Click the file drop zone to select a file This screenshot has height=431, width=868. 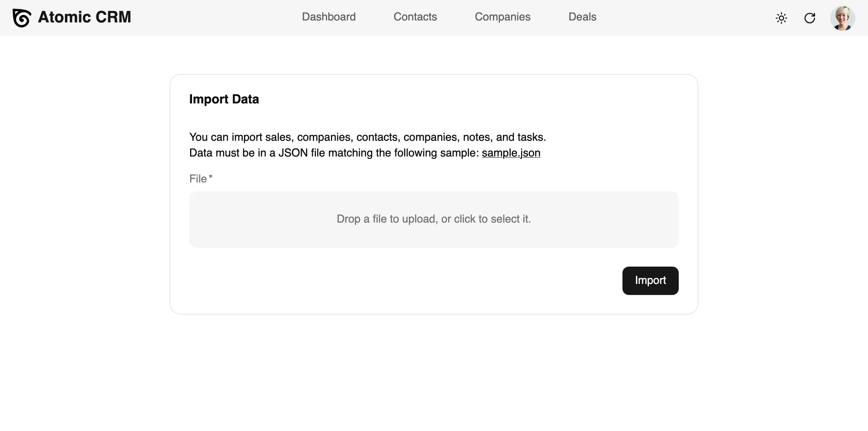(x=433, y=219)
